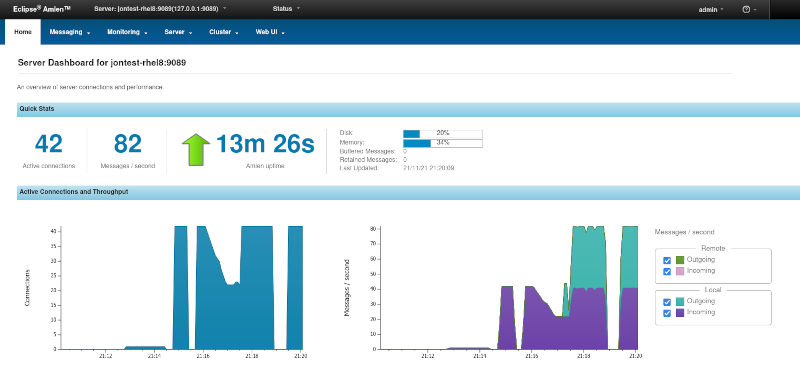Screen dimensions: 800x385
Task: Click the Retained Messages label
Action: [367, 160]
